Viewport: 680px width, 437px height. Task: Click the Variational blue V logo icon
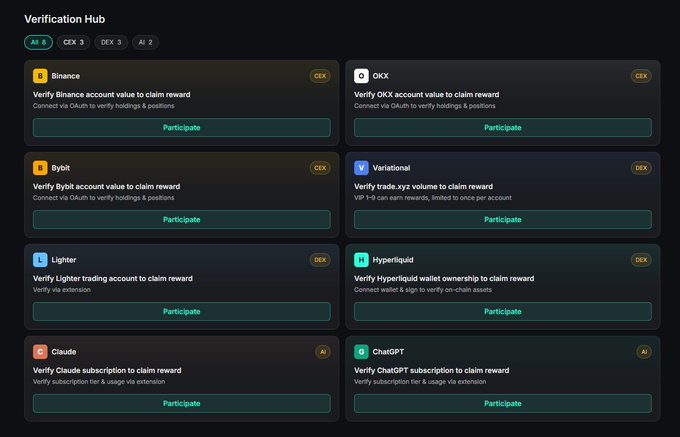tap(361, 168)
